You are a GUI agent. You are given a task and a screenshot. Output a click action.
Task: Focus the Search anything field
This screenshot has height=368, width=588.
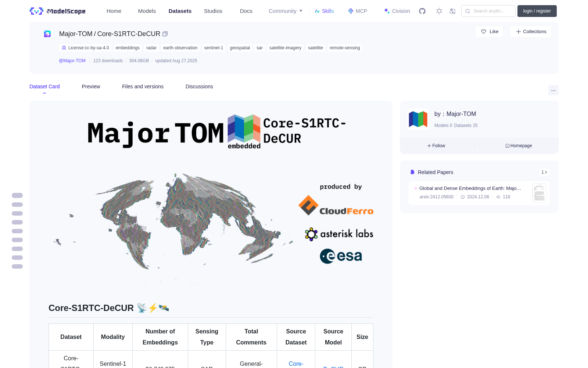(x=488, y=11)
